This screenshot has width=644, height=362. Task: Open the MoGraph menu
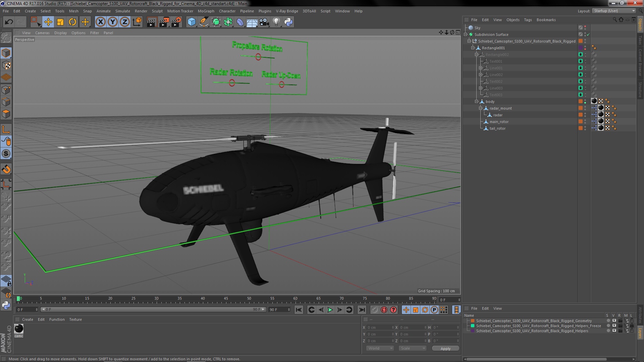(206, 11)
